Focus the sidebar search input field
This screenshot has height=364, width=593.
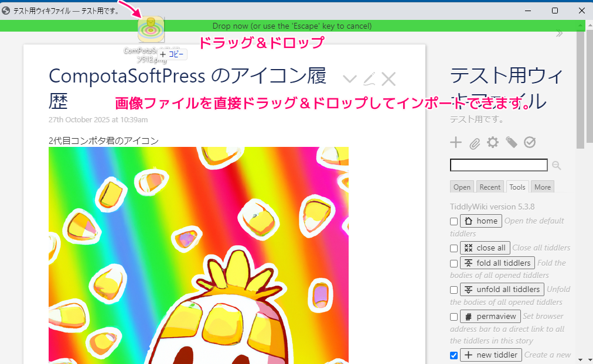(x=499, y=165)
